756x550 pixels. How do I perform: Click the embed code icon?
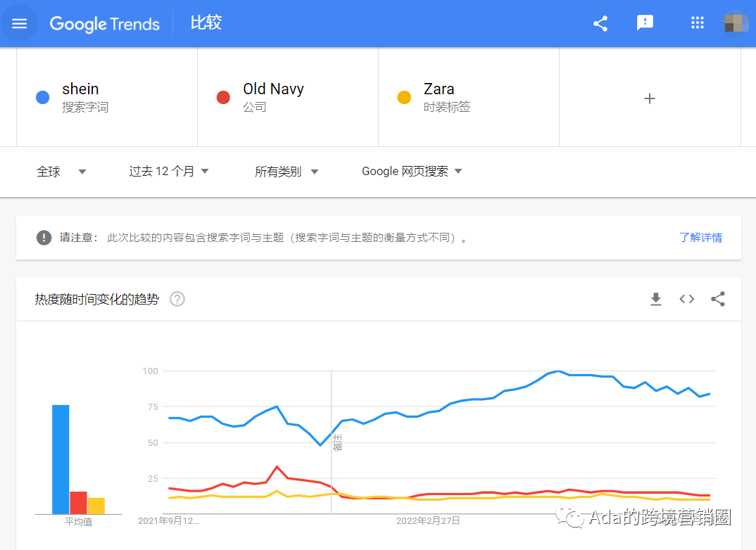pyautogui.click(x=687, y=300)
